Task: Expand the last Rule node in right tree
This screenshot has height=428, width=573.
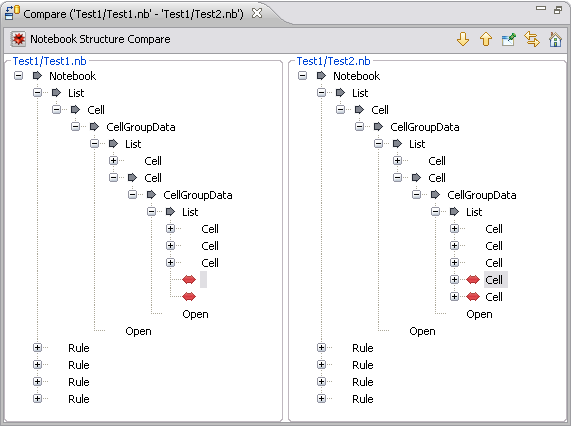Action: [321, 398]
